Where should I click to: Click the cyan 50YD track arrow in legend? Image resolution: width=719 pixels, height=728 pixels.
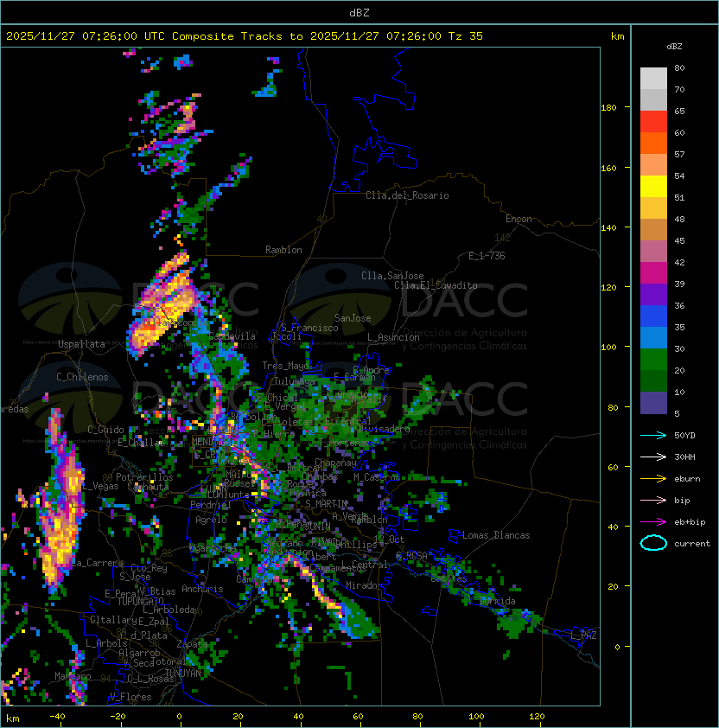tap(653, 435)
